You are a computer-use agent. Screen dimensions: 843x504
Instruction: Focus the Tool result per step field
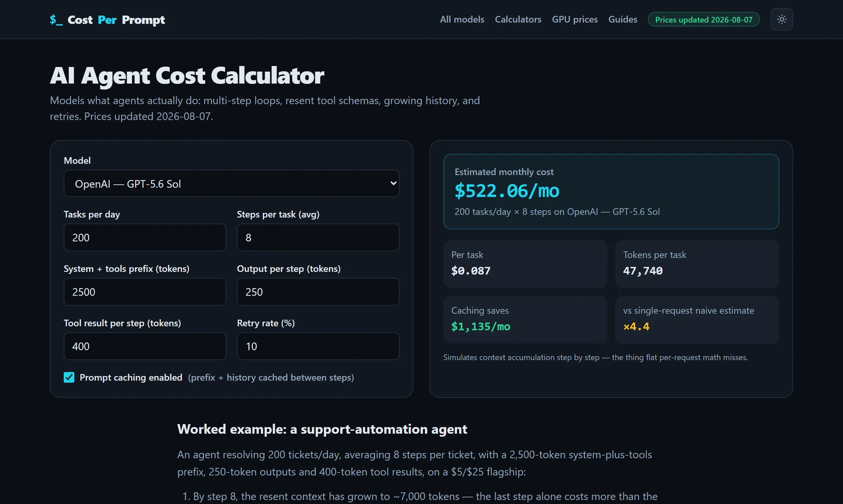(145, 346)
